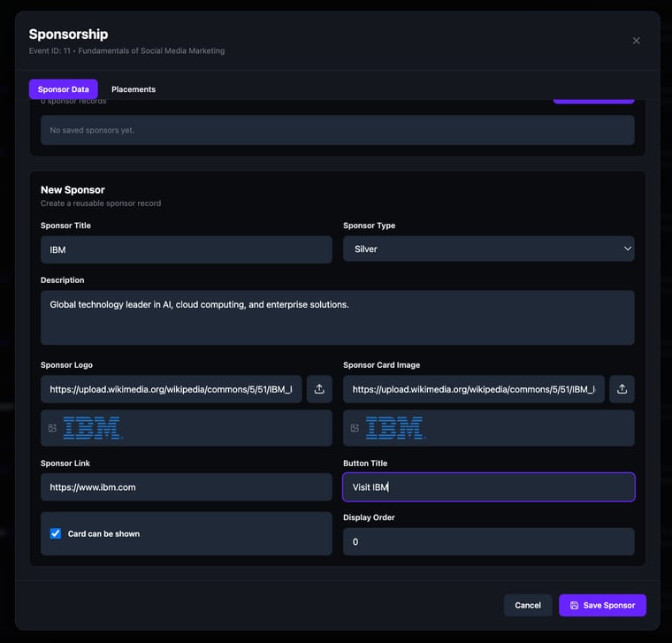The width and height of the screenshot is (672, 643).
Task: Edit the Sponsor Link field
Action: (x=187, y=487)
